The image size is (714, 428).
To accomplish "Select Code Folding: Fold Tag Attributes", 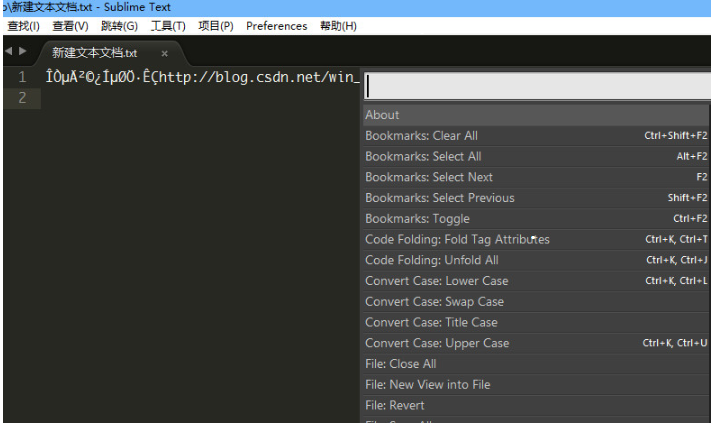I will [536, 239].
